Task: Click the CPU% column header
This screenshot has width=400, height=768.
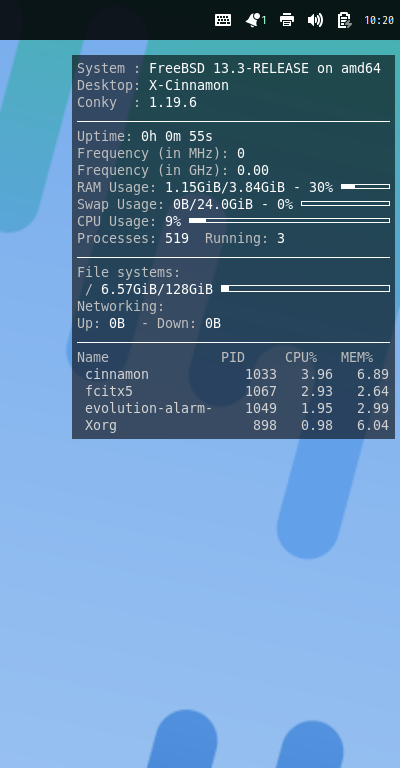Action: 301,358
